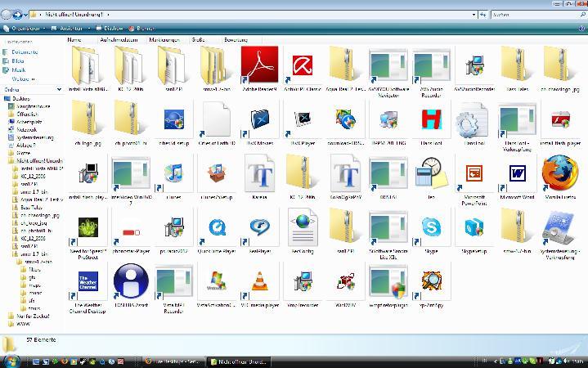The height and width of the screenshot is (368, 588).
Task: Switch to Nicht öffnen taskbar window button
Action: pyautogui.click(x=239, y=362)
